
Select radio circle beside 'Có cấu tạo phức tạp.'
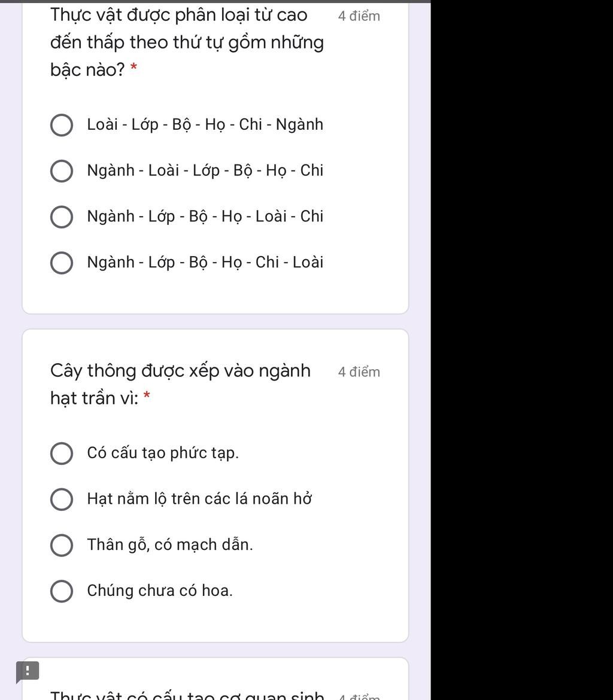click(x=61, y=454)
